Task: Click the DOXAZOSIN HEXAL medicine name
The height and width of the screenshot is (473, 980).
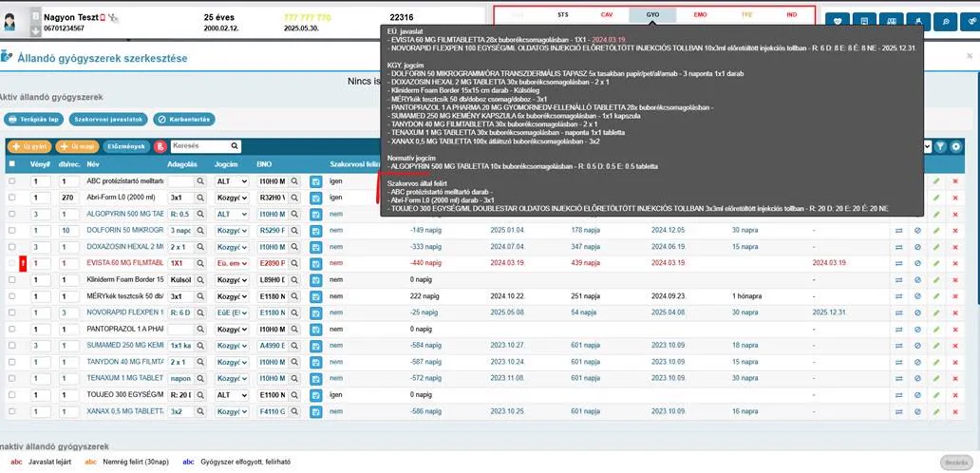Action: (x=125, y=247)
